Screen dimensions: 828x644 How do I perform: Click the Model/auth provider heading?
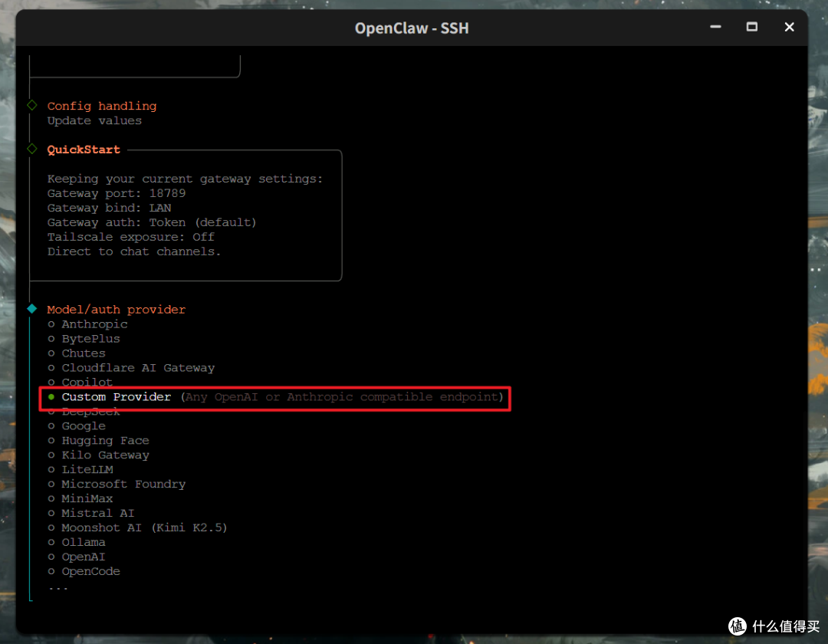(x=117, y=309)
